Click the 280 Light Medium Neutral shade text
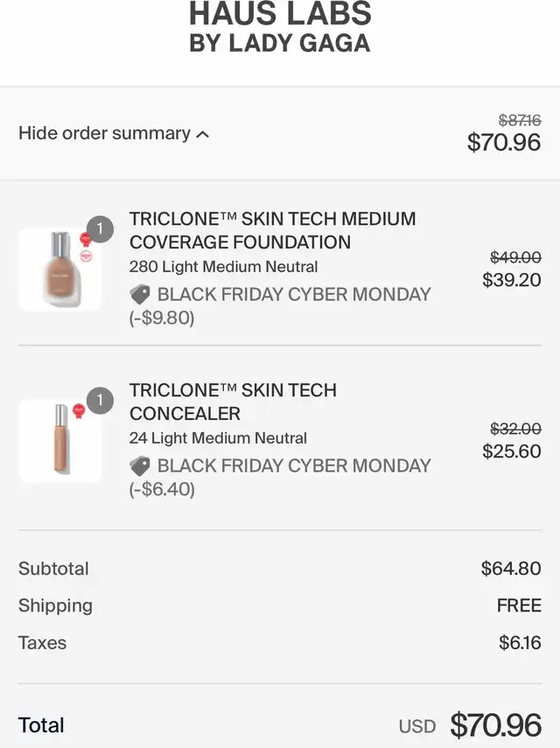560x748 pixels. click(223, 267)
